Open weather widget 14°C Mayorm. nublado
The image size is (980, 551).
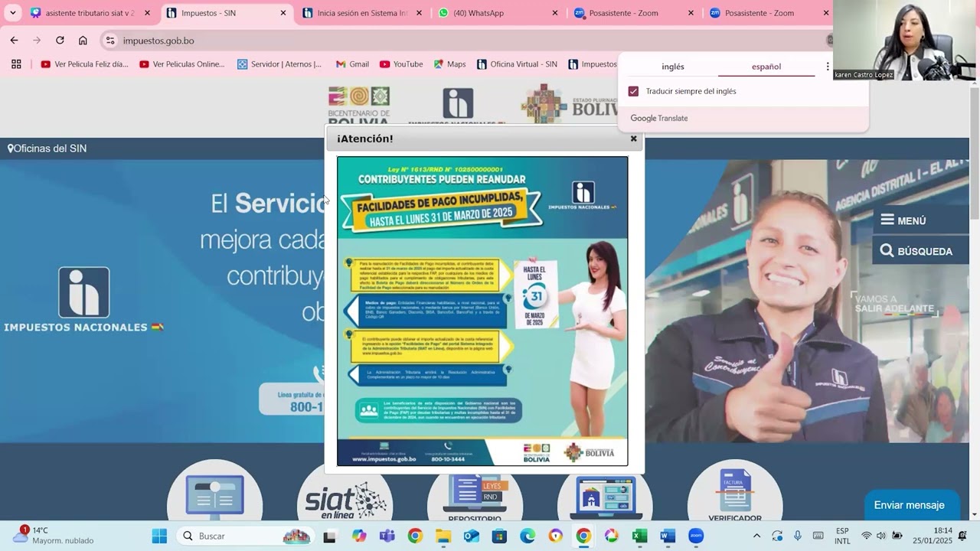(55, 536)
